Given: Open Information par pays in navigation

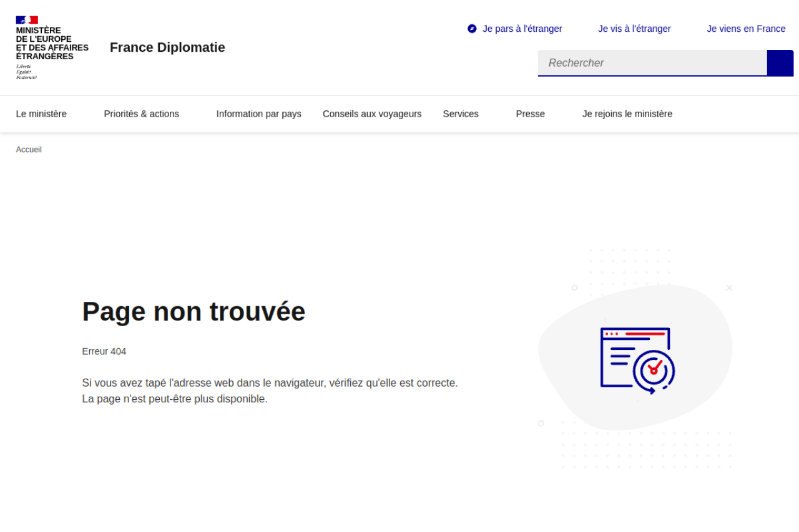Looking at the screenshot, I should tap(258, 114).
